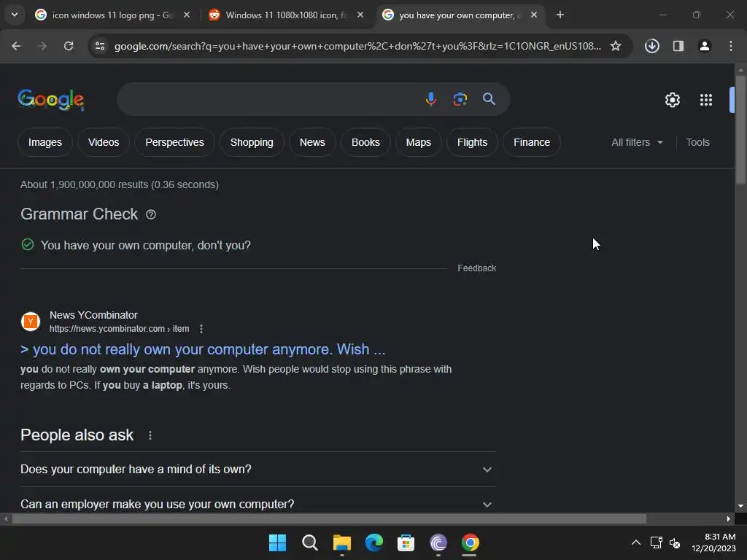The width and height of the screenshot is (747, 560).
Task: Open Windows taskbar search
Action: pos(309,542)
